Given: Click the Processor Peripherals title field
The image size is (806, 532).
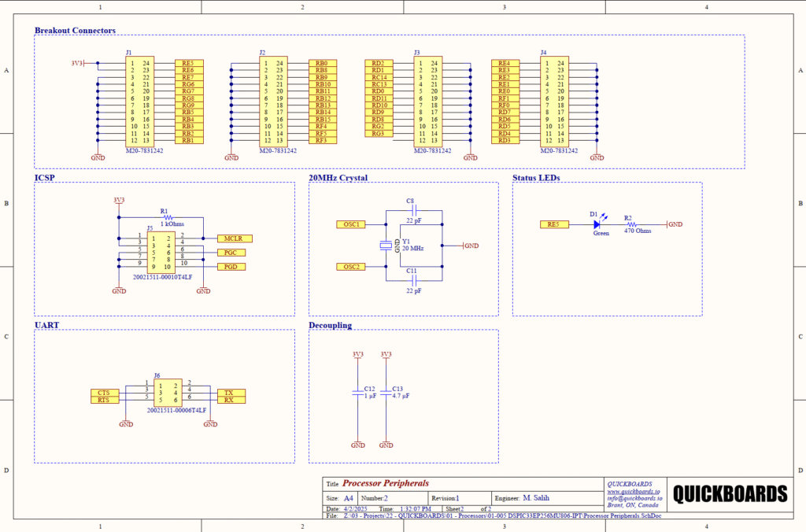Looking at the screenshot, I should (x=386, y=484).
